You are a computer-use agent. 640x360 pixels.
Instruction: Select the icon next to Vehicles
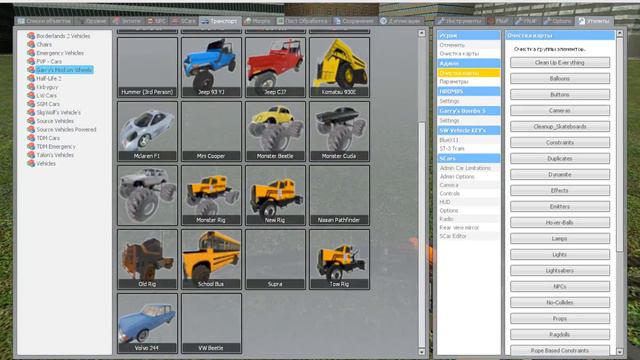(31, 164)
